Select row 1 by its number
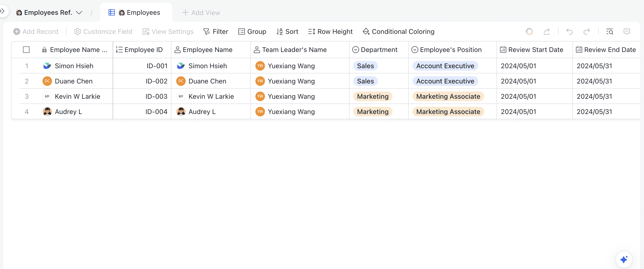The width and height of the screenshot is (644, 269). pyautogui.click(x=26, y=66)
